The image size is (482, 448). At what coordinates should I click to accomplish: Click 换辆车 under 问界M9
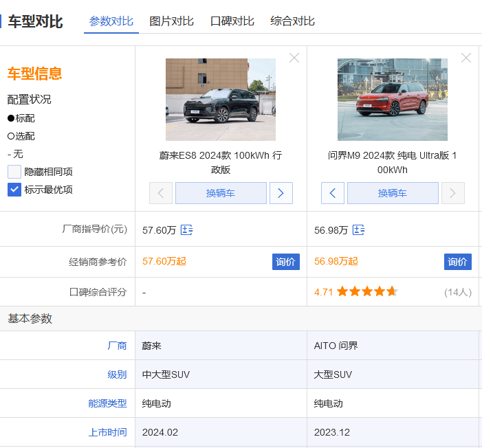(393, 193)
